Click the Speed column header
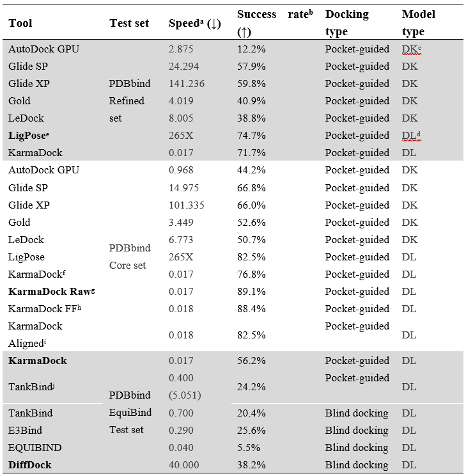The image size is (466, 476). (x=194, y=23)
